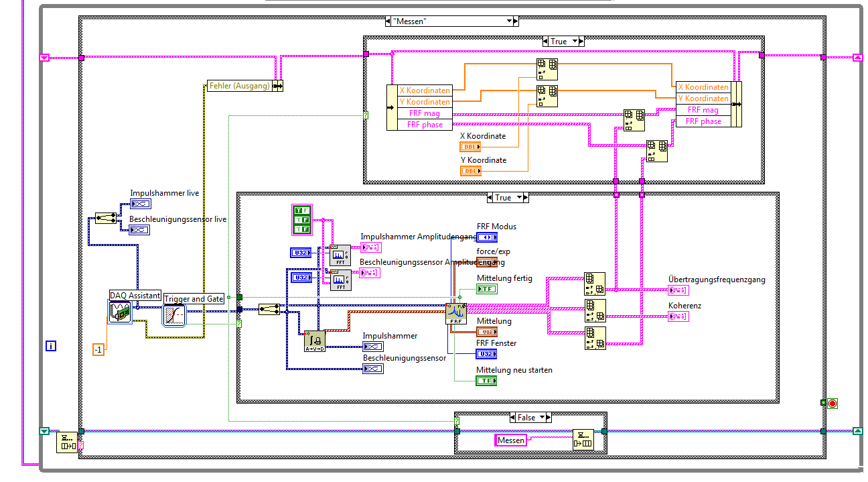The height and width of the screenshot is (482, 868).
Task: Select the Impulshammer live graph terminal
Action: click(x=140, y=204)
